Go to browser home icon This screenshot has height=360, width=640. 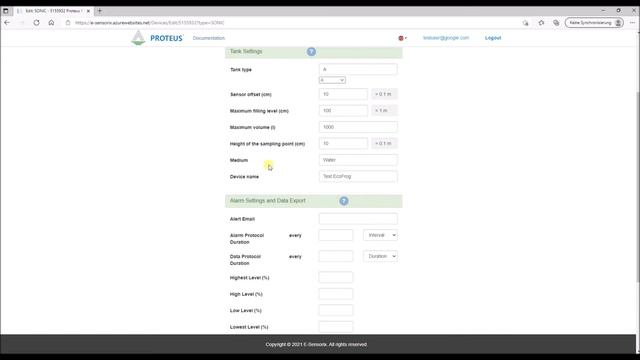click(51, 23)
